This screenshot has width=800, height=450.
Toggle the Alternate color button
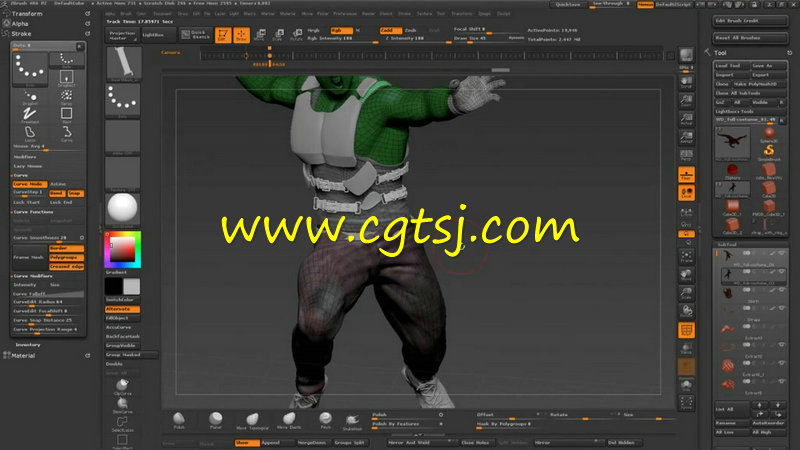[122, 309]
